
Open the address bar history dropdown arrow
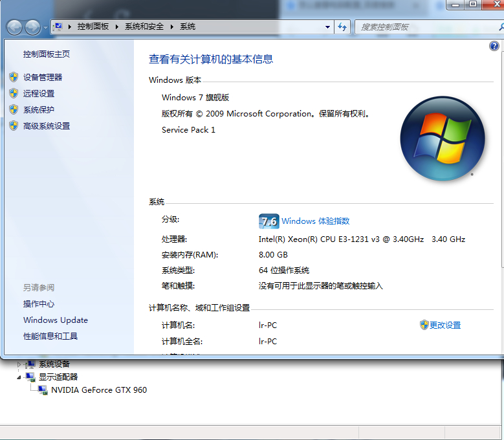(x=327, y=27)
